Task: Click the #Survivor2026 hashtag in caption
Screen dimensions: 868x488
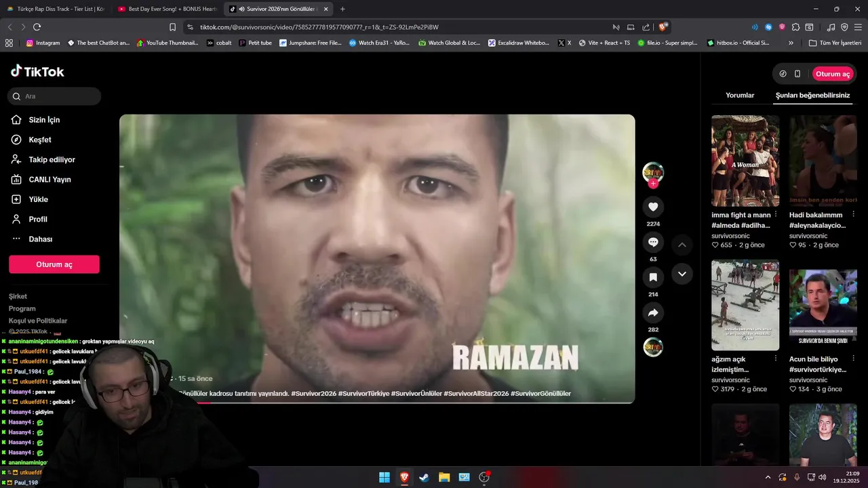Action: [x=314, y=394]
